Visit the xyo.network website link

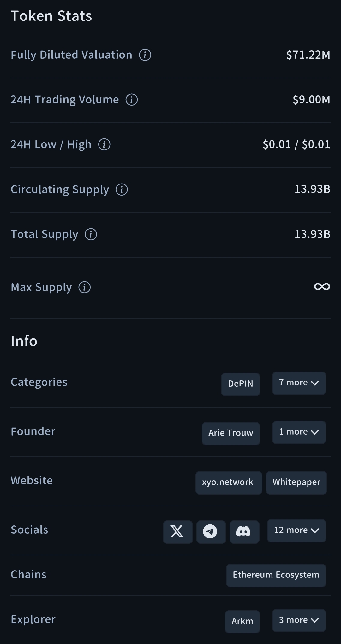pos(228,483)
